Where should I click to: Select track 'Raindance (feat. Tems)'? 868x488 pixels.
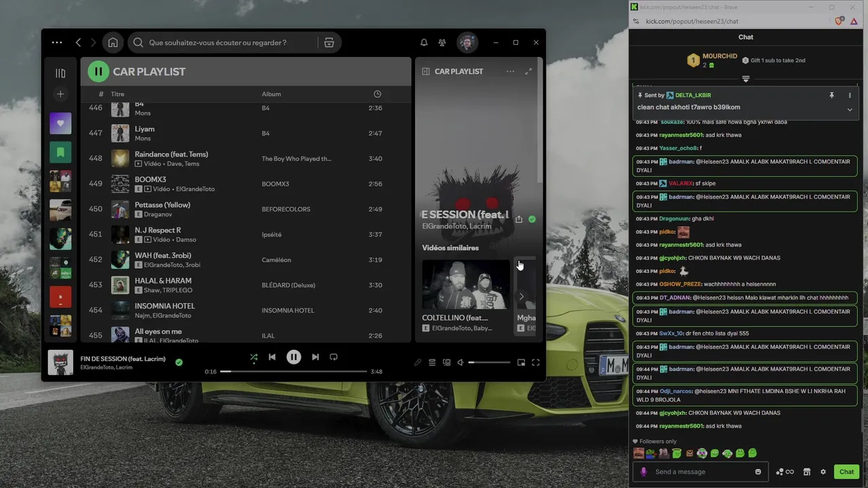click(246, 159)
